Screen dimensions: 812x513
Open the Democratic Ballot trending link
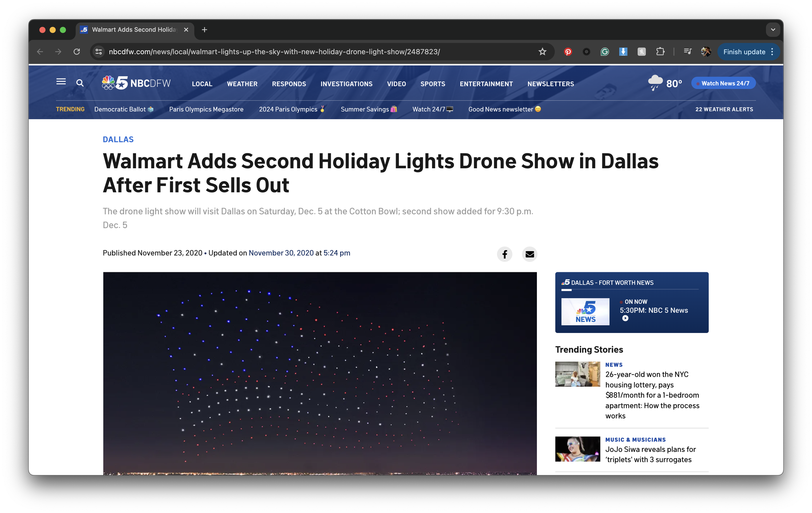tap(124, 109)
